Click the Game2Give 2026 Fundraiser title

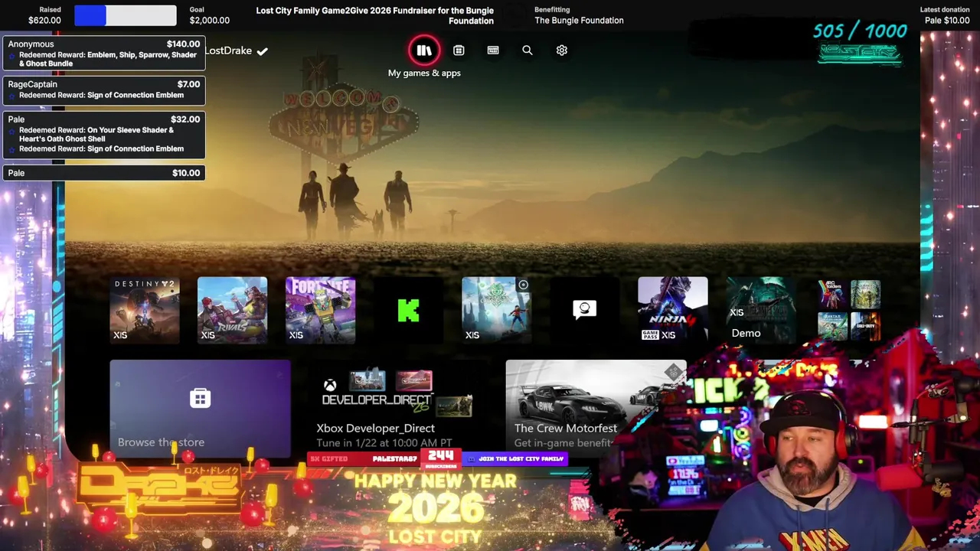(x=375, y=15)
